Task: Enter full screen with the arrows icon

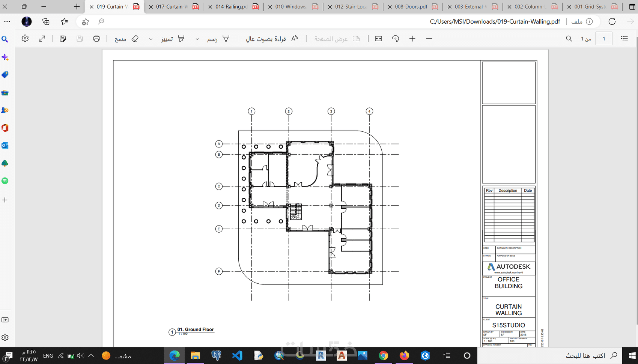Action: 42,39
